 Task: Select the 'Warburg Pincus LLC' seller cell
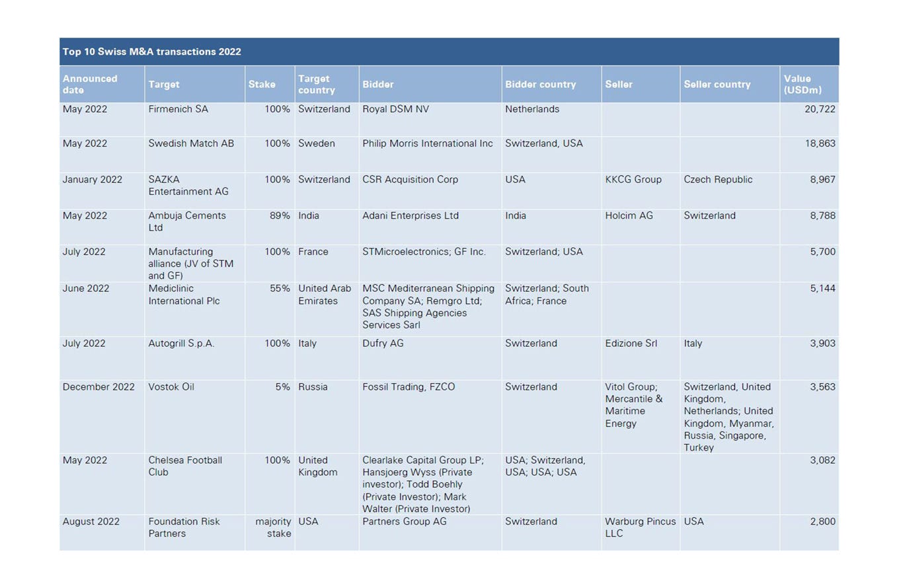(x=640, y=527)
